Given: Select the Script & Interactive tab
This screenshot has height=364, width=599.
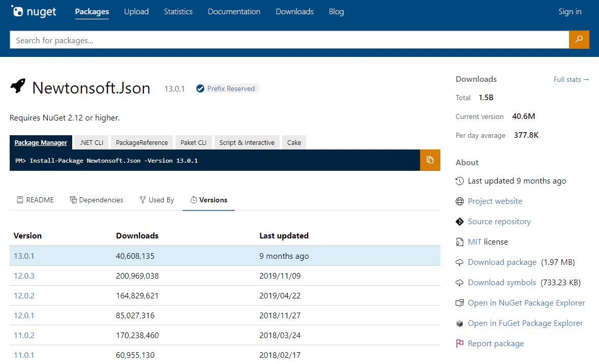Looking at the screenshot, I should [247, 142].
